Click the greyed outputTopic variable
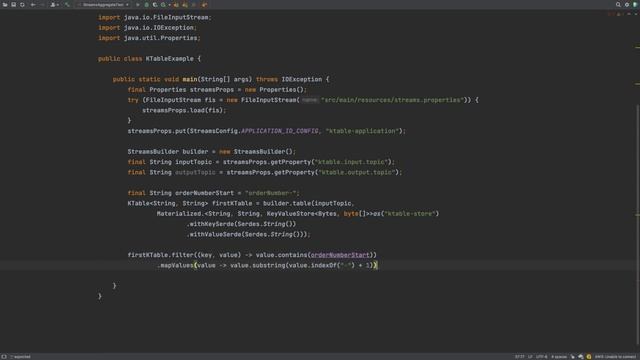Viewport: 640px width, 360px height. (x=195, y=172)
